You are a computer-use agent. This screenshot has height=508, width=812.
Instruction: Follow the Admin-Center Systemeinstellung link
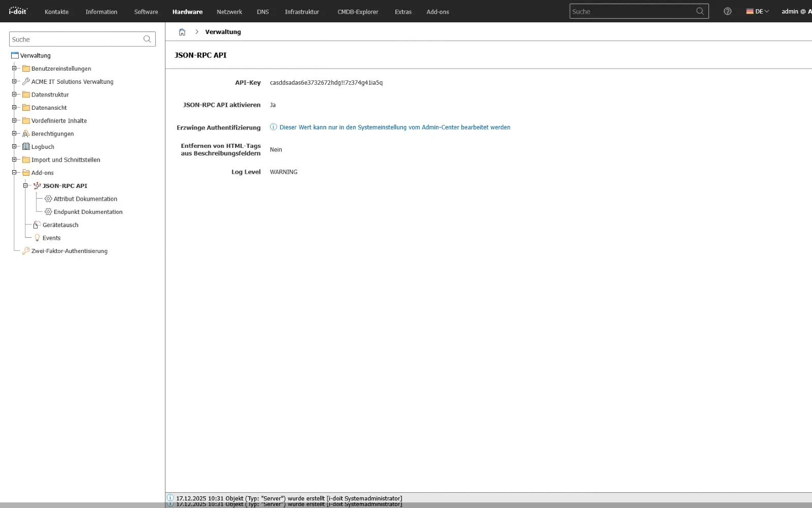pyautogui.click(x=394, y=127)
